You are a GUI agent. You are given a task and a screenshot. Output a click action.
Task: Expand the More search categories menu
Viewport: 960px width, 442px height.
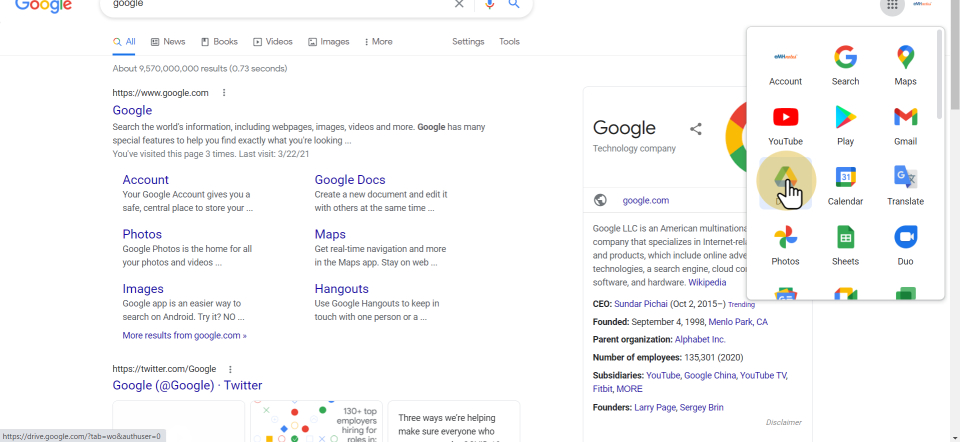point(378,42)
